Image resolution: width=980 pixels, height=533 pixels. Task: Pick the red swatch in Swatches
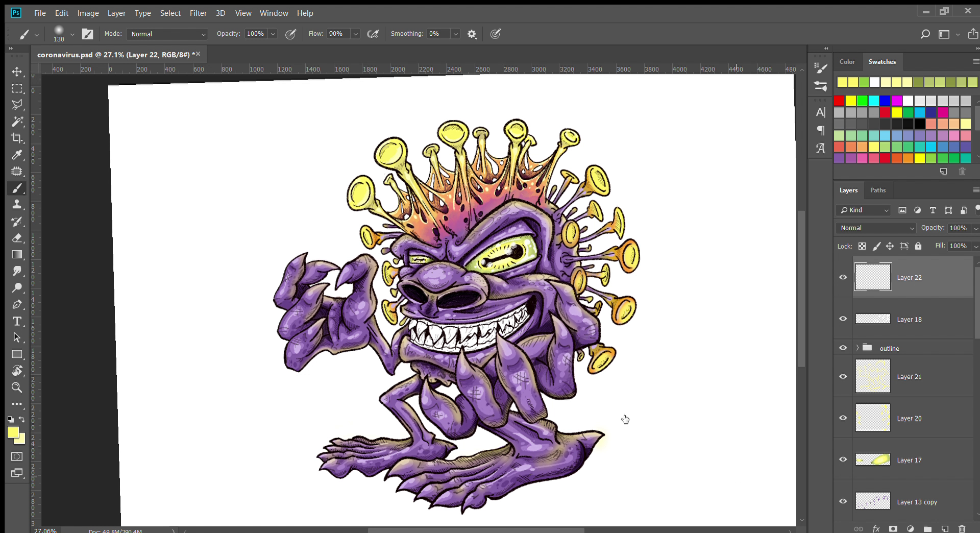pos(839,101)
